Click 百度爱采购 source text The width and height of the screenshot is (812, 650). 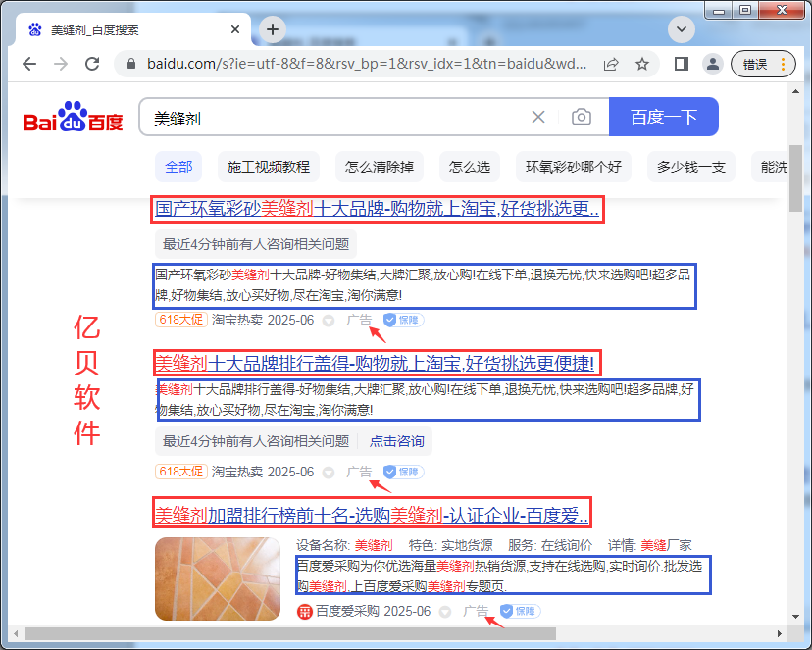click(347, 611)
